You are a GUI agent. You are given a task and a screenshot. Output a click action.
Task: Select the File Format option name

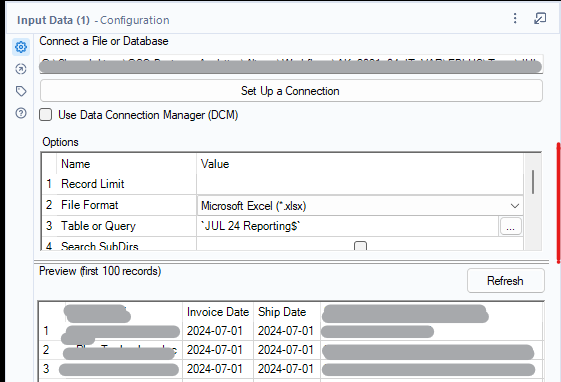point(89,205)
